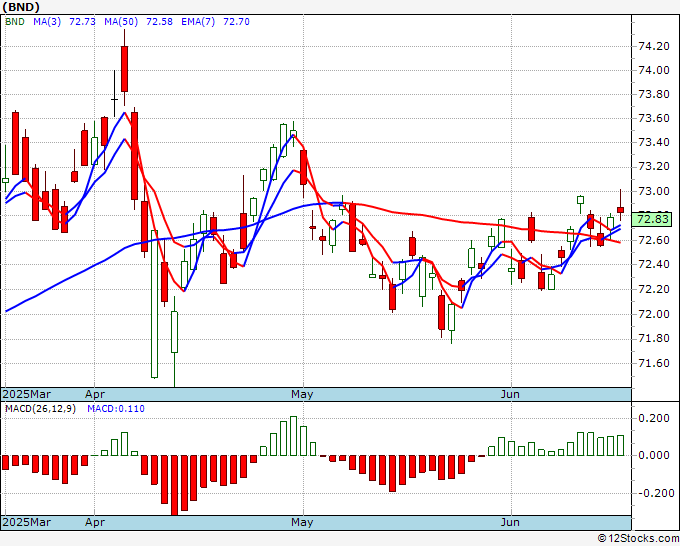The height and width of the screenshot is (546, 680).
Task: Click Jun on the MACD panel date axis
Action: pyautogui.click(x=510, y=522)
